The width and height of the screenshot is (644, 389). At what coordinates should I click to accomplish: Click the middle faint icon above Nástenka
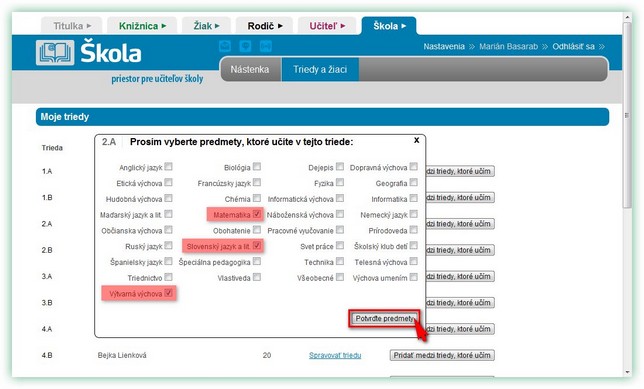click(245, 46)
